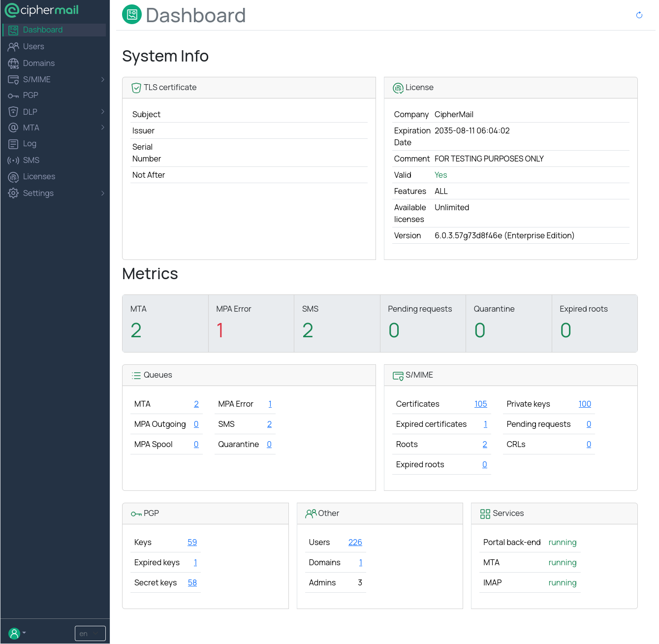The height and width of the screenshot is (644, 659).
Task: Click the refresh icon to reload the dashboard
Action: 639,15
